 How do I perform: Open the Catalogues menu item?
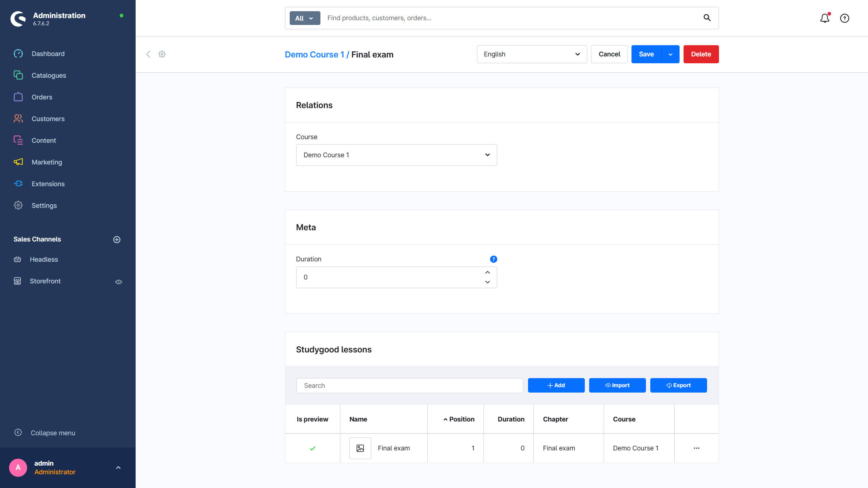tap(49, 76)
